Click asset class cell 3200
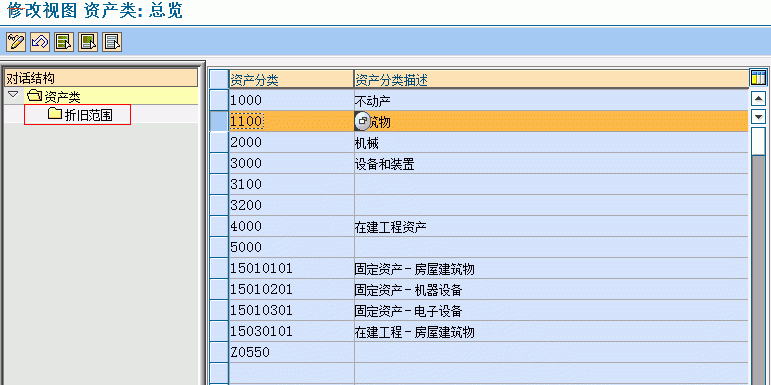 click(x=291, y=205)
